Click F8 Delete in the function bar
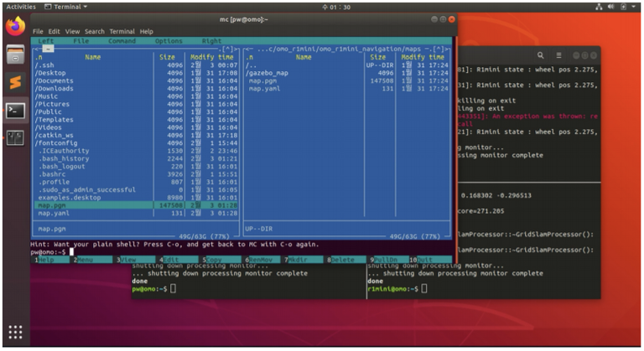The width and height of the screenshot is (644, 351). point(346,260)
